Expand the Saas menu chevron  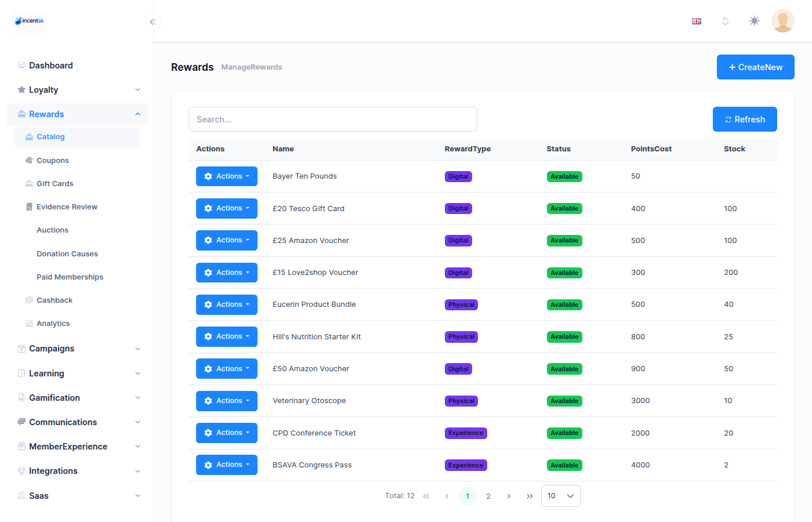click(137, 496)
